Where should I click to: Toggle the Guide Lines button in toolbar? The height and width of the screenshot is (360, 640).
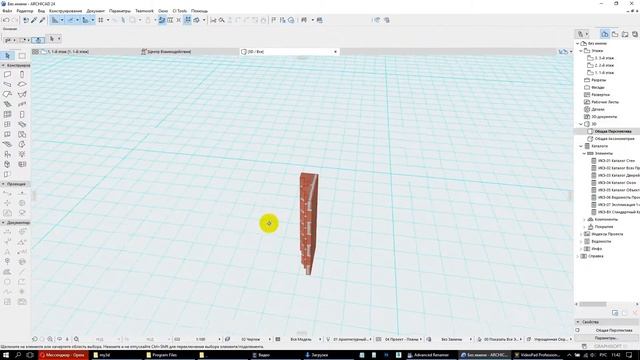55,20
